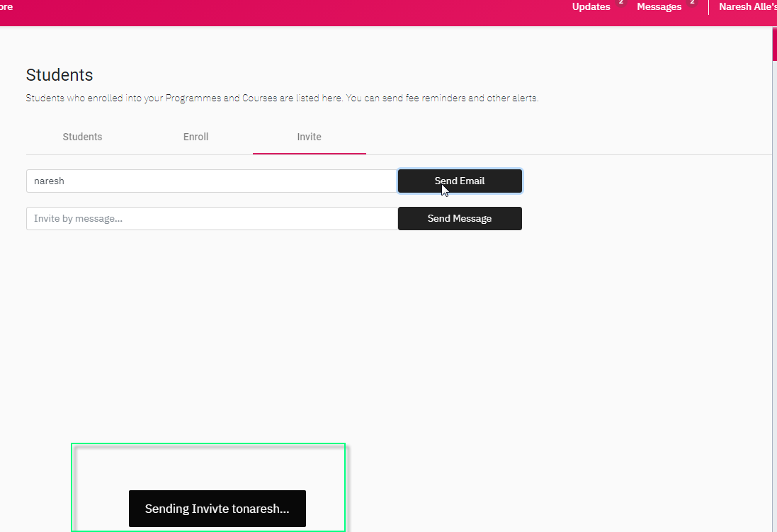
Task: Select the Invite tab
Action: point(310,137)
